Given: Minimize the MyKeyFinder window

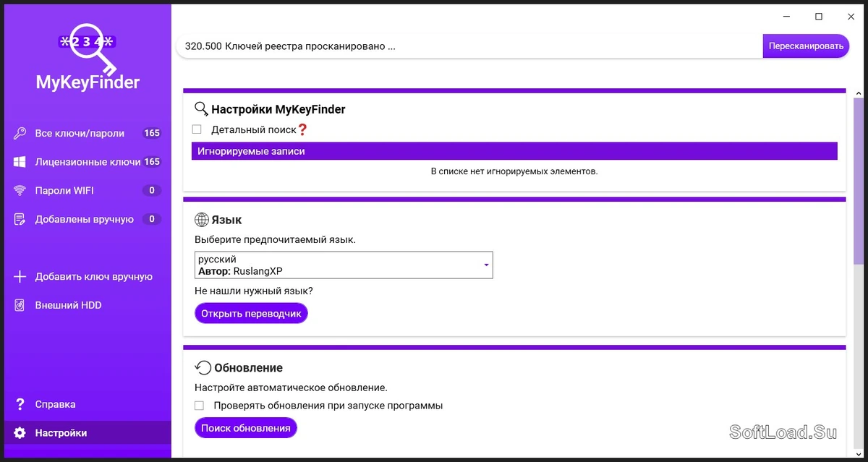Looking at the screenshot, I should (786, 17).
